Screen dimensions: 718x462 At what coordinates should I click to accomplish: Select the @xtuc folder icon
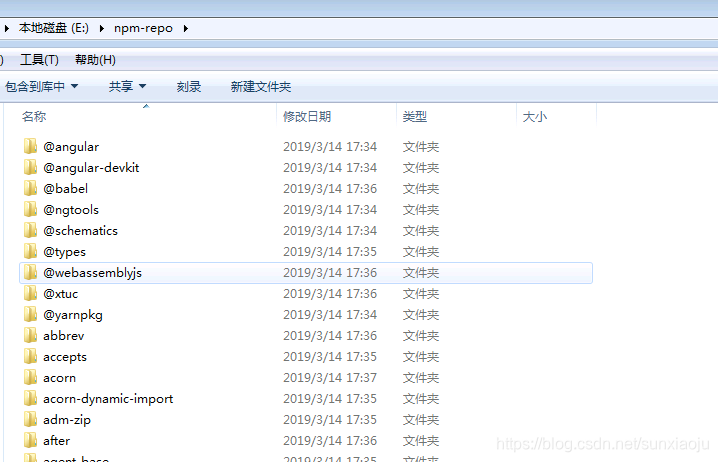(30, 294)
